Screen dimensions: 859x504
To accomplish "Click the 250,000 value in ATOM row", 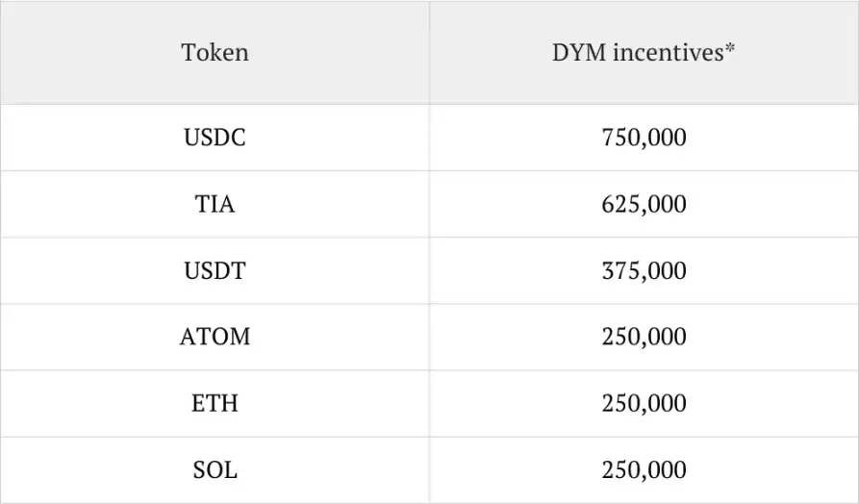I will click(644, 337).
